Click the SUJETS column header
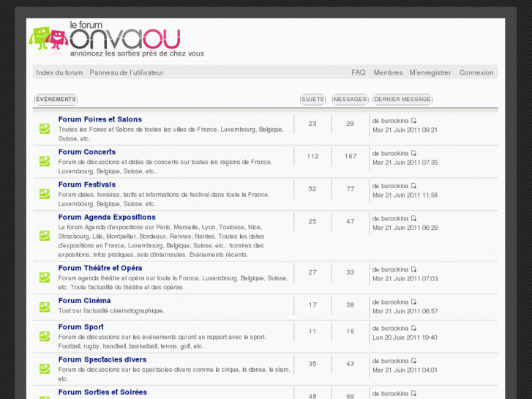 [x=312, y=100]
